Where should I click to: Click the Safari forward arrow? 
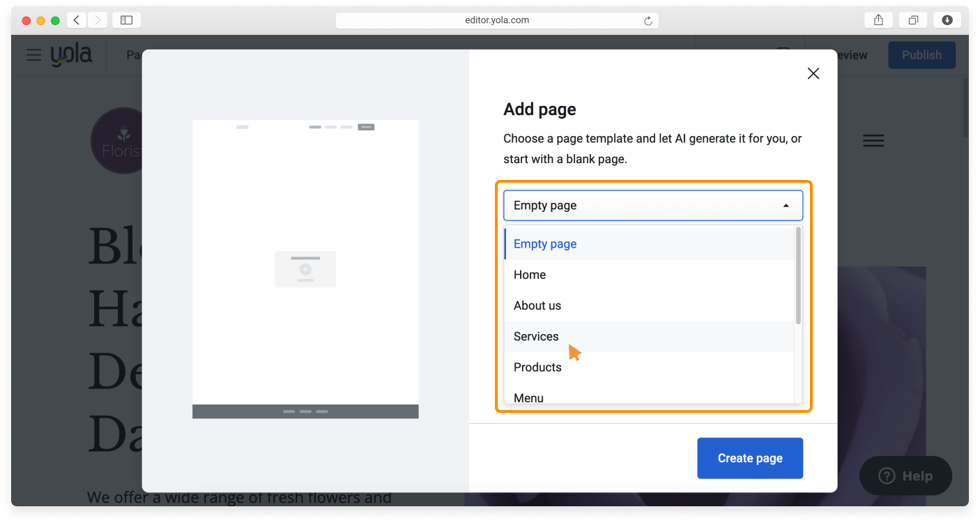97,20
